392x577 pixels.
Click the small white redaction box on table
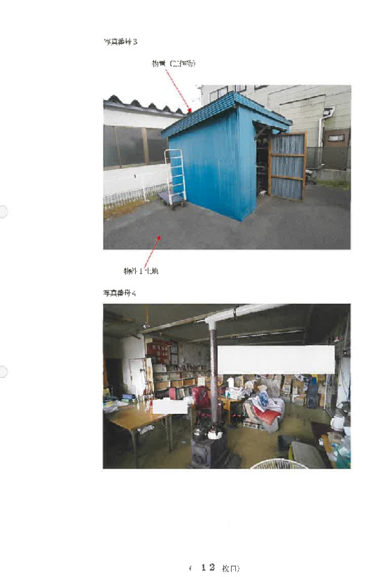coord(170,406)
